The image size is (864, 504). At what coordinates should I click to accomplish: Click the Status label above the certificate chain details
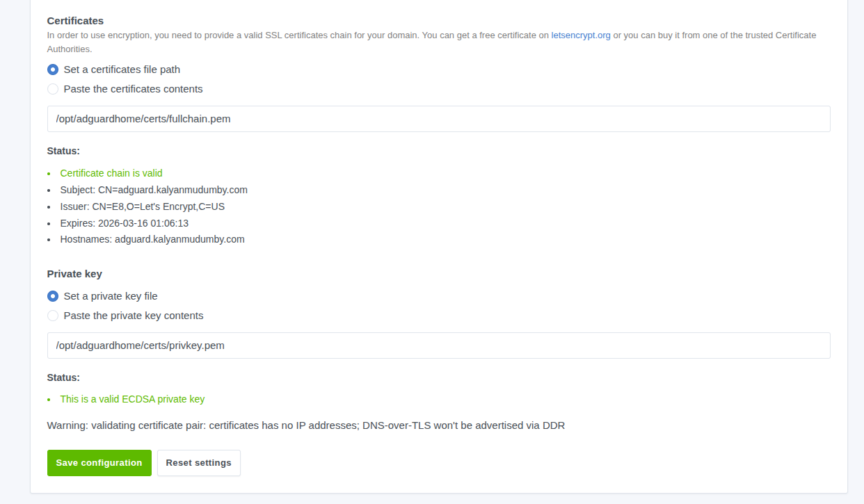(63, 151)
